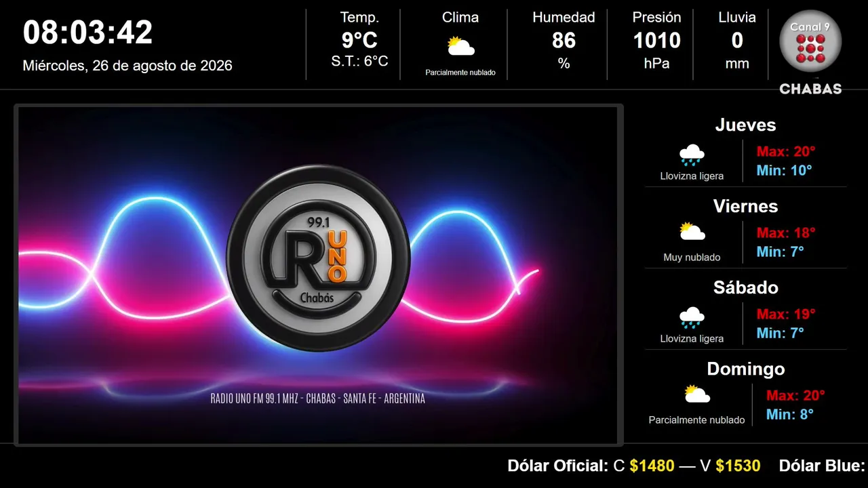
Task: Select the rainfall value 0
Action: (737, 41)
